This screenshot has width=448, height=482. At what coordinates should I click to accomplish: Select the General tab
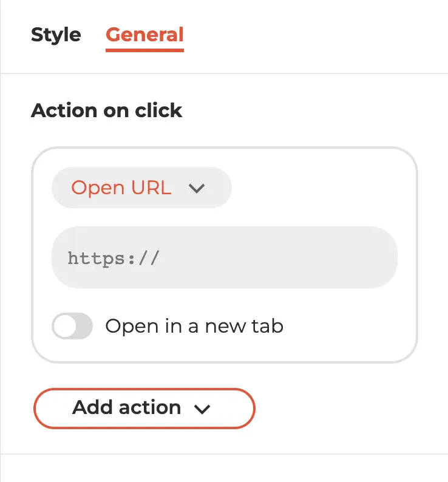point(144,35)
